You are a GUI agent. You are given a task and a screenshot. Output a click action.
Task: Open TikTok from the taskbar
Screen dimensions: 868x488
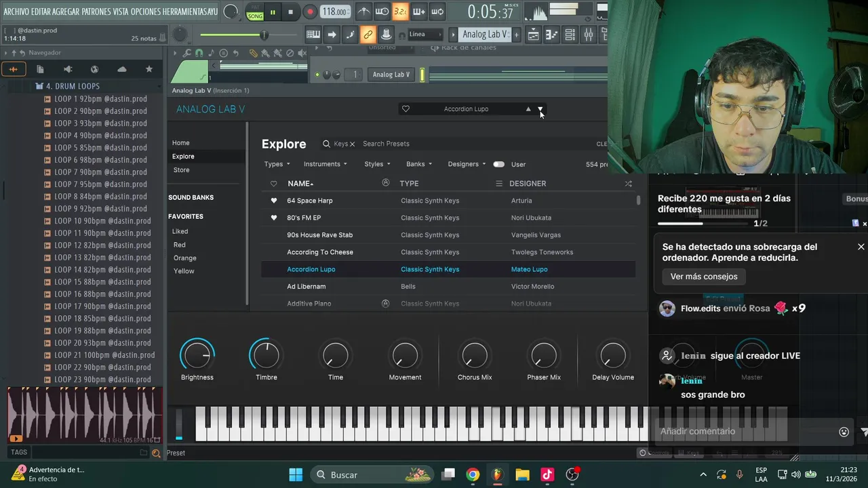pos(547,474)
